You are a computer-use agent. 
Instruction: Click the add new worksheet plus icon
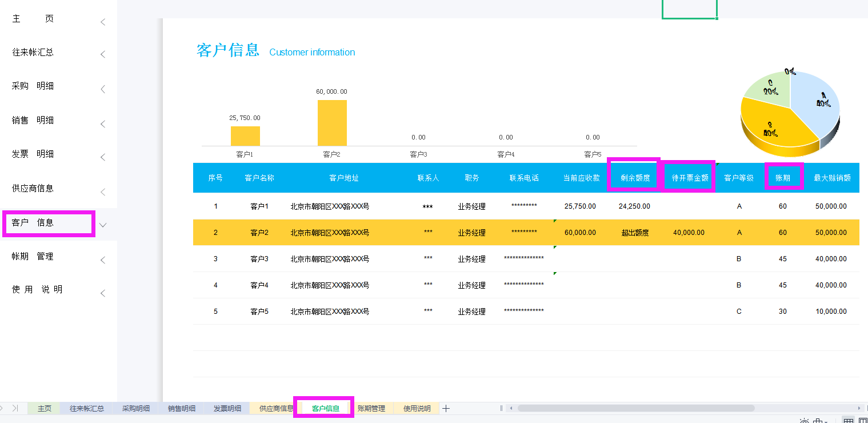(446, 408)
